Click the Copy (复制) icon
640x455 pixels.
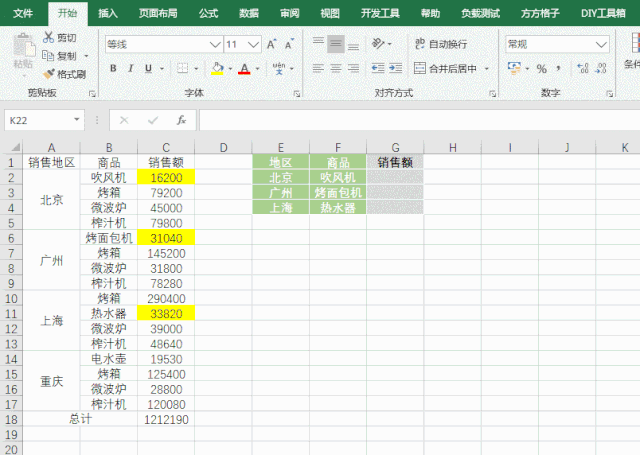click(x=48, y=55)
